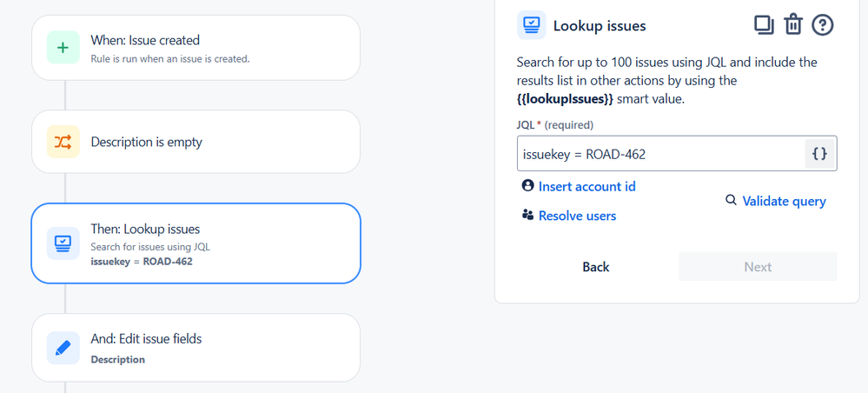Click the Lookup issues monitor icon in rule chain
This screenshot has height=393, width=868.
[63, 243]
